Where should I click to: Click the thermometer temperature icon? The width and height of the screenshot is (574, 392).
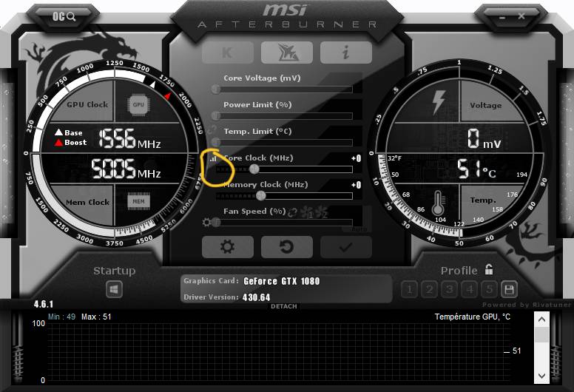pyautogui.click(x=438, y=203)
